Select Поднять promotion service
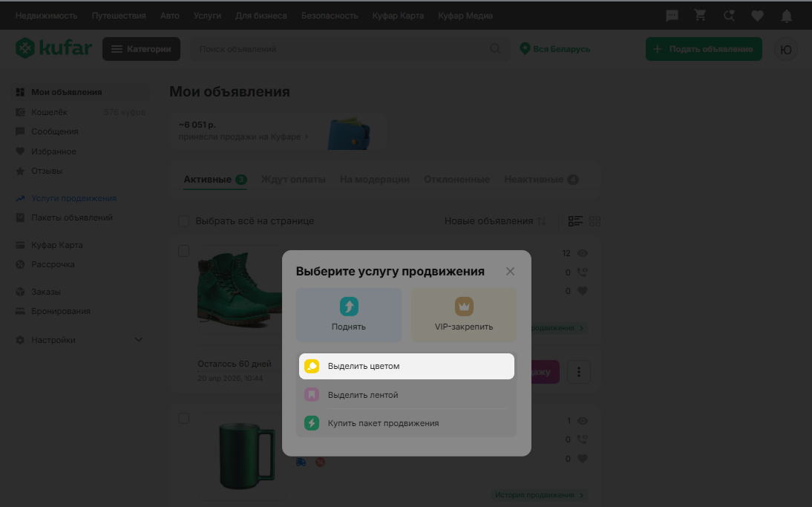 click(x=349, y=315)
